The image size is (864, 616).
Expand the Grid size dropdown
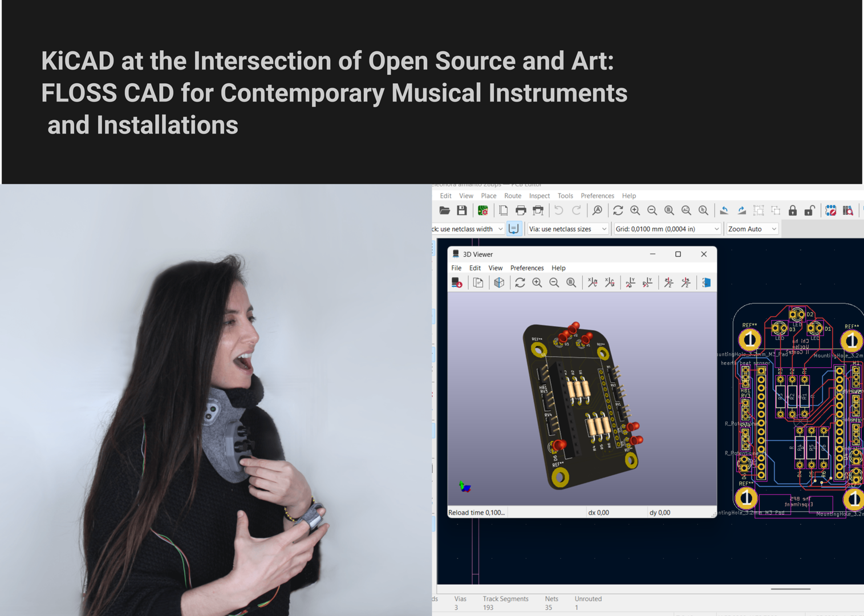(716, 229)
